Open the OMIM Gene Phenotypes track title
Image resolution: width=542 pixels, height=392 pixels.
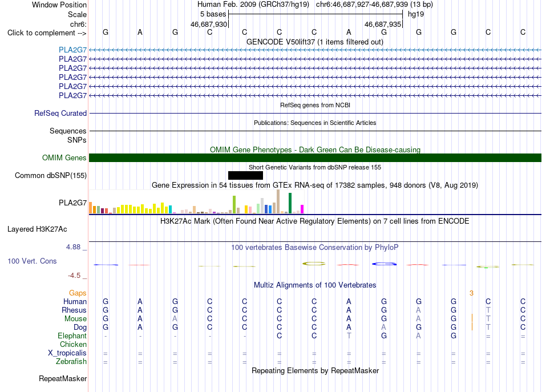tap(315, 149)
